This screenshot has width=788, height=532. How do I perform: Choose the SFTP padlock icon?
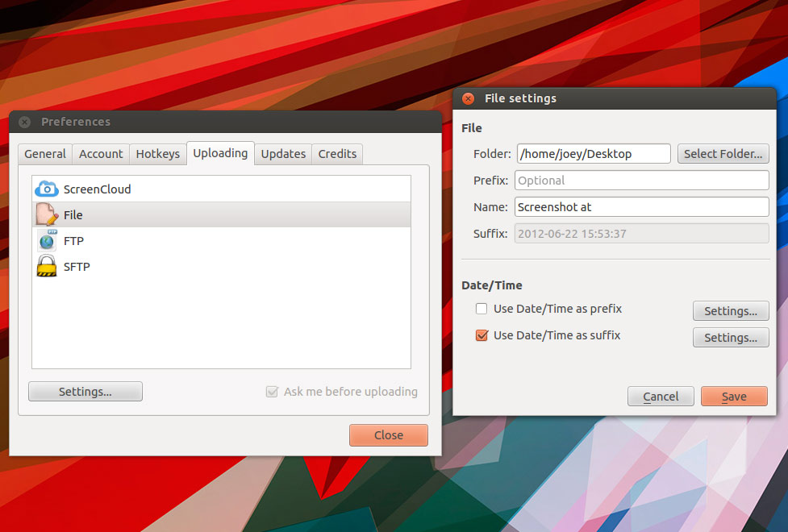pyautogui.click(x=48, y=267)
